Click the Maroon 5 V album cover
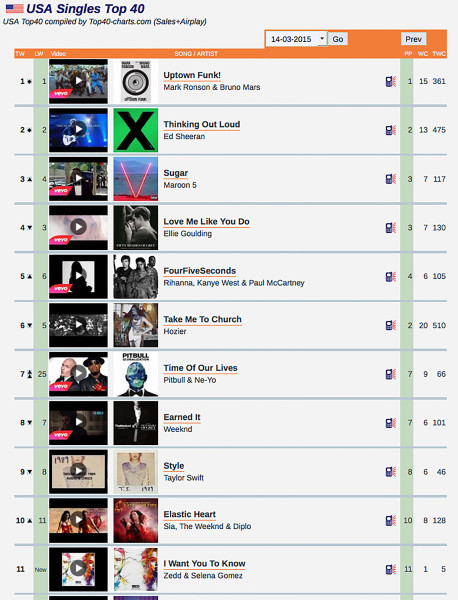This screenshot has height=600, width=458. [x=136, y=179]
